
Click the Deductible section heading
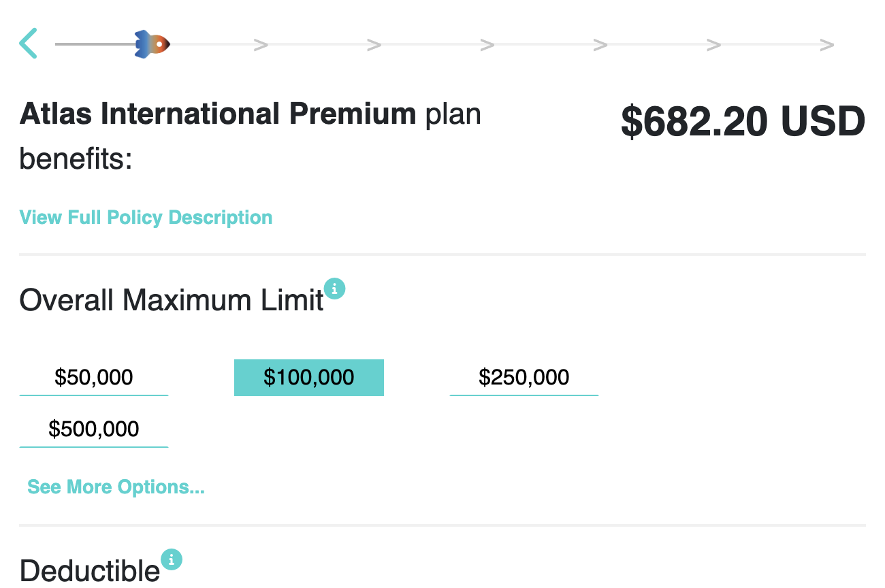(89, 570)
